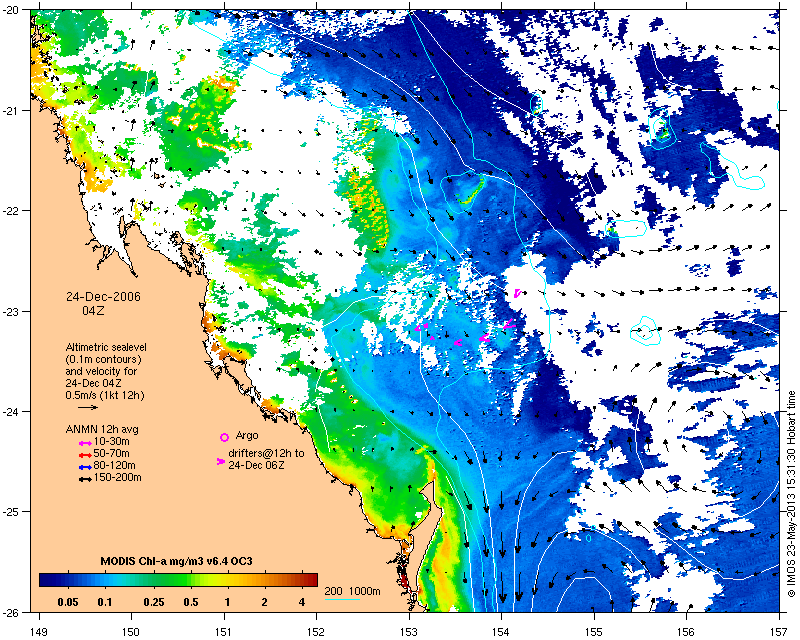Viewport: 800px width, 640px height.
Task: Click the magenta drifter legend marker
Action: (221, 461)
